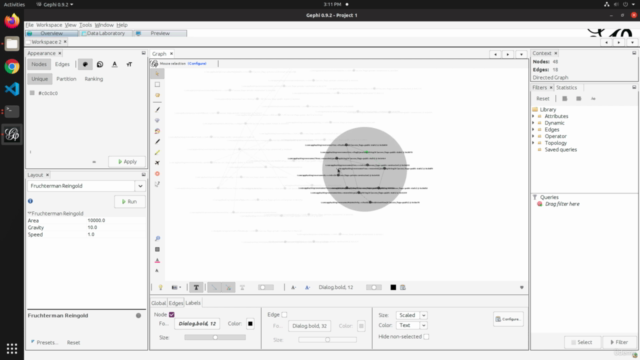Open the label Color Text dropdown
The image size is (640, 360).
pyautogui.click(x=423, y=325)
